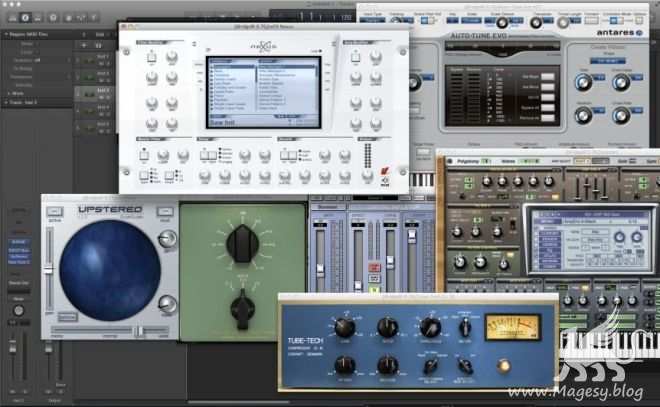Click the red logo icon in Nexus
This screenshot has width=660, height=407.
[x=385, y=171]
